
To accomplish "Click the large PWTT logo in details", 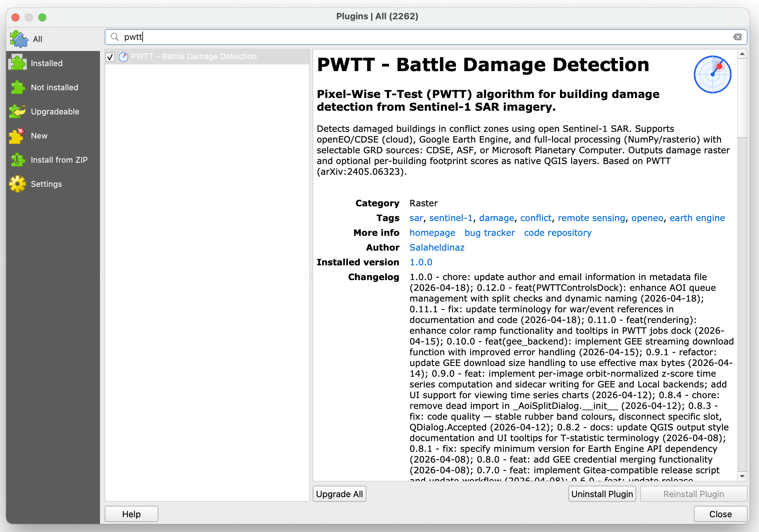I will (x=712, y=74).
